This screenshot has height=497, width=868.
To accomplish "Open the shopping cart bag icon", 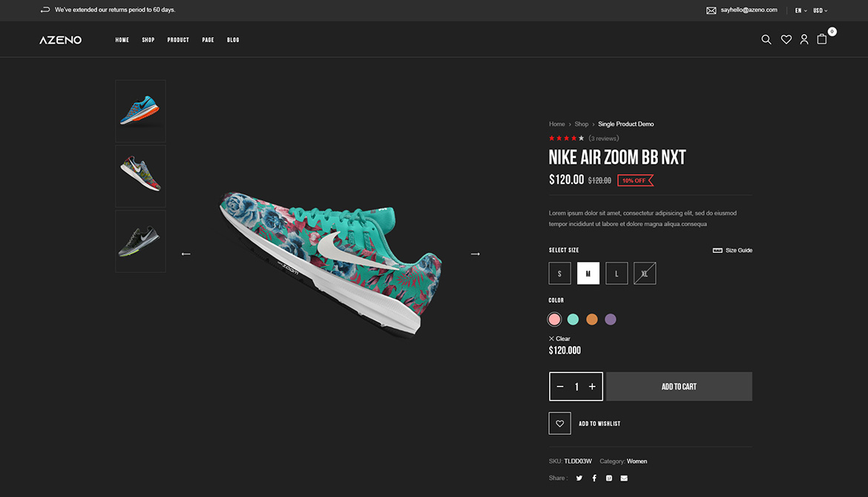I will pos(822,39).
